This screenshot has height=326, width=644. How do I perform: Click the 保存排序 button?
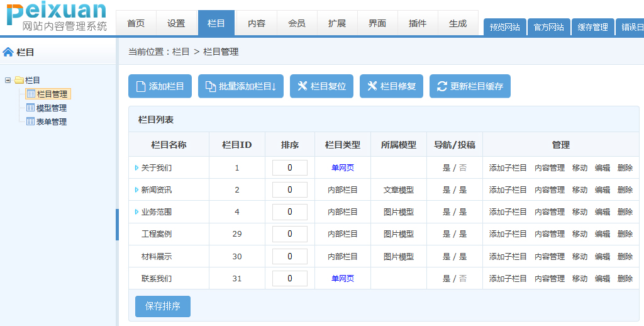pos(163,306)
